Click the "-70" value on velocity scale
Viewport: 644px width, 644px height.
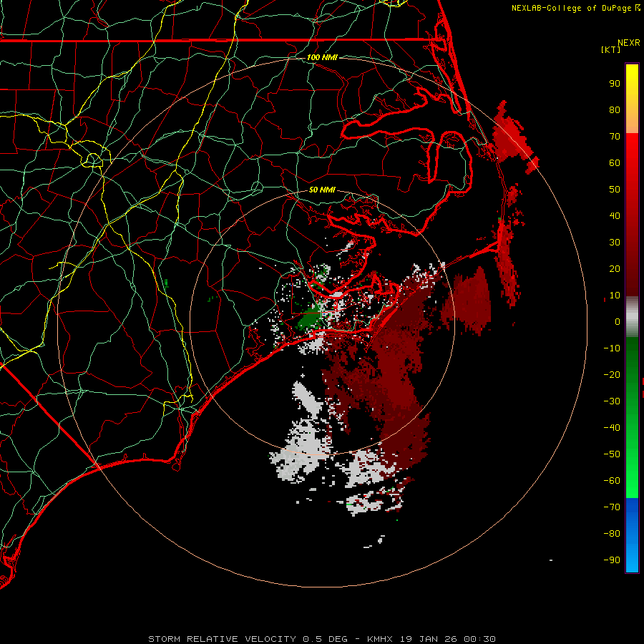[x=612, y=507]
